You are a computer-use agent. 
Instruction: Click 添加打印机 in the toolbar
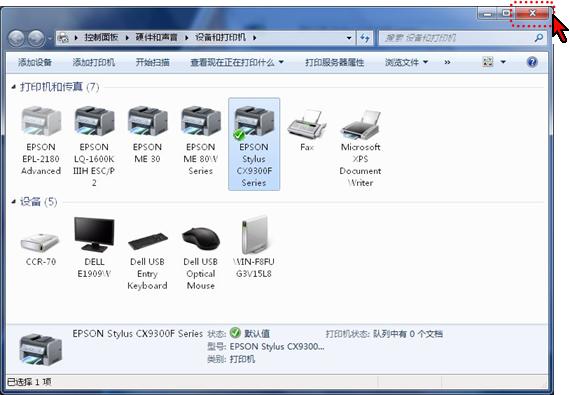[93, 63]
